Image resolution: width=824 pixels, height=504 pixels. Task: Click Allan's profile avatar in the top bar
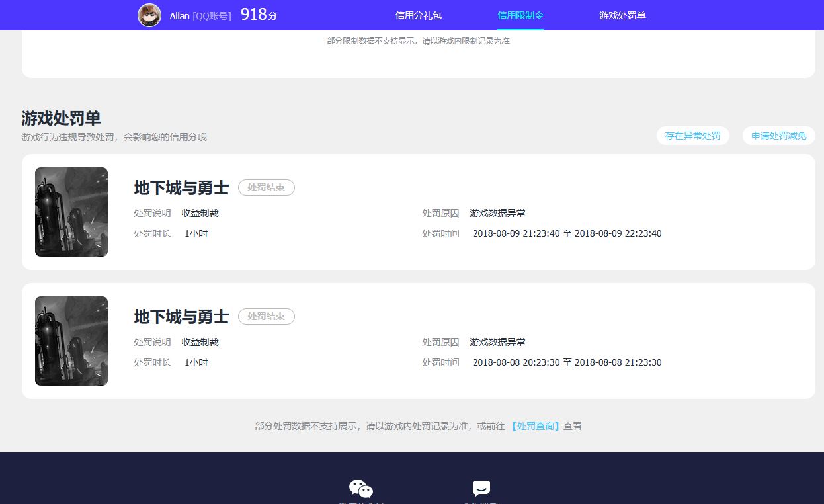(149, 15)
